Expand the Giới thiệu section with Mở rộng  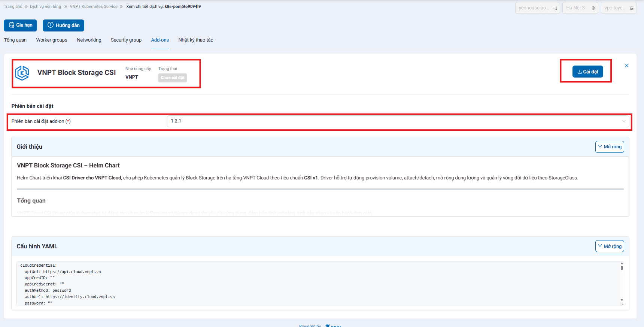609,147
